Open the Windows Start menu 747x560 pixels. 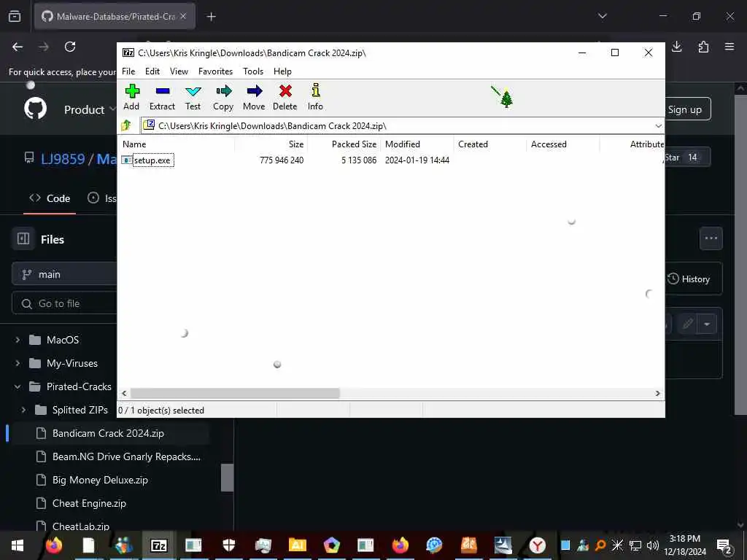18,545
